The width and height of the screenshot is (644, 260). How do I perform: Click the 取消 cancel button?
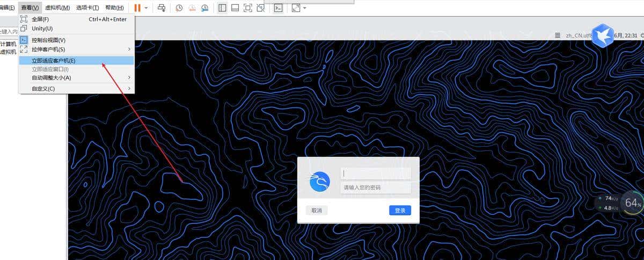[317, 211]
